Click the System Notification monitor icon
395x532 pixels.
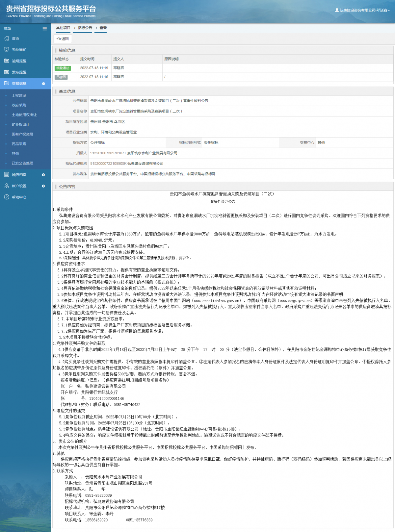(x=7, y=49)
